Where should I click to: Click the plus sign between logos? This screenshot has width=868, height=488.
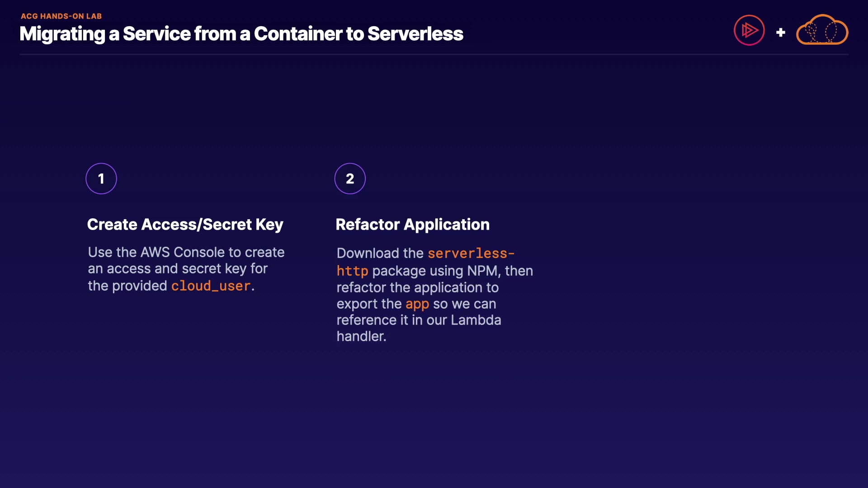point(780,33)
